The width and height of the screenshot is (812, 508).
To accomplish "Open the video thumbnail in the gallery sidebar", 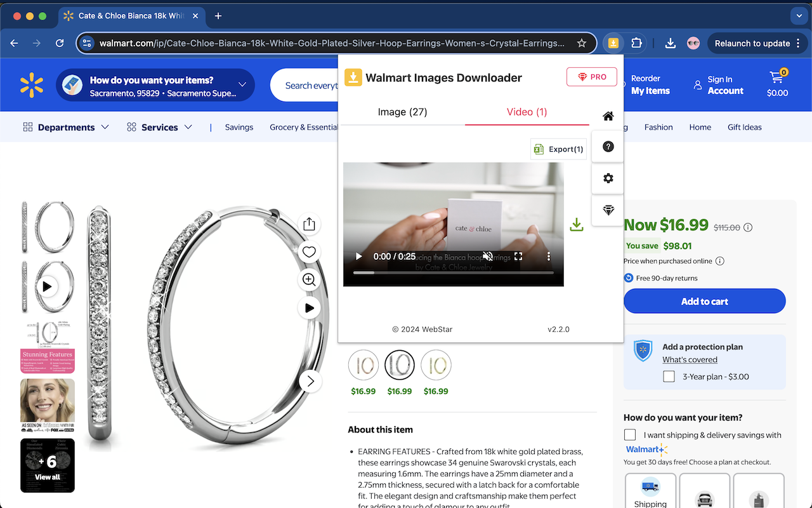I will (47, 286).
